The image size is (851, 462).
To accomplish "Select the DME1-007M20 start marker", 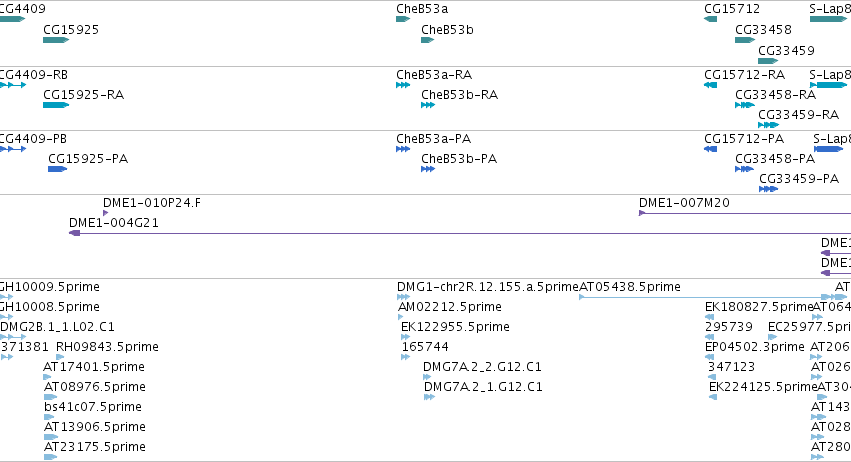I will point(642,213).
